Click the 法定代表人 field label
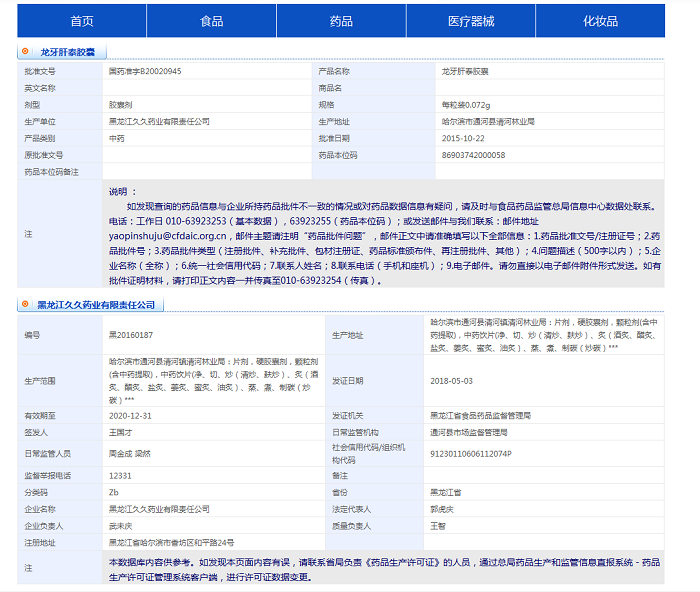 351,509
